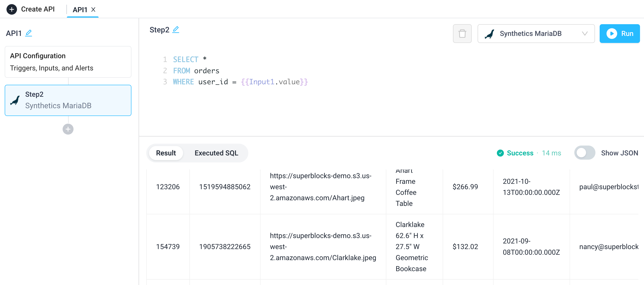The height and width of the screenshot is (285, 644).
Task: Click the trash icon to delete Step2
Action: point(462,34)
